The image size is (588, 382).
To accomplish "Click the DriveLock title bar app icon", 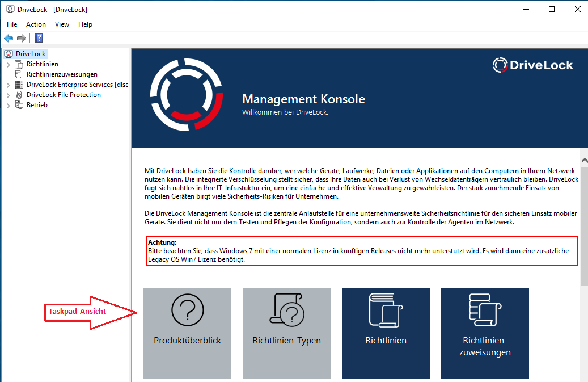I will click(x=10, y=10).
